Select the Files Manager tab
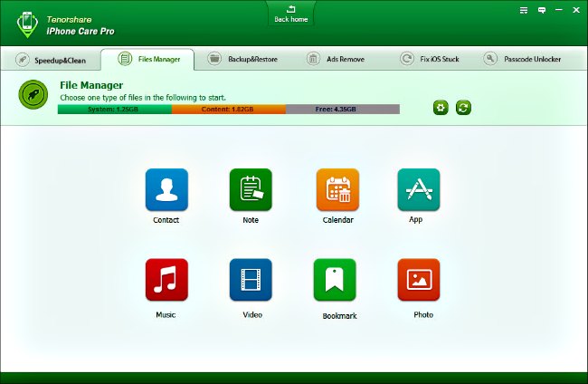Viewport: 588px width, 384px height. 147,59
